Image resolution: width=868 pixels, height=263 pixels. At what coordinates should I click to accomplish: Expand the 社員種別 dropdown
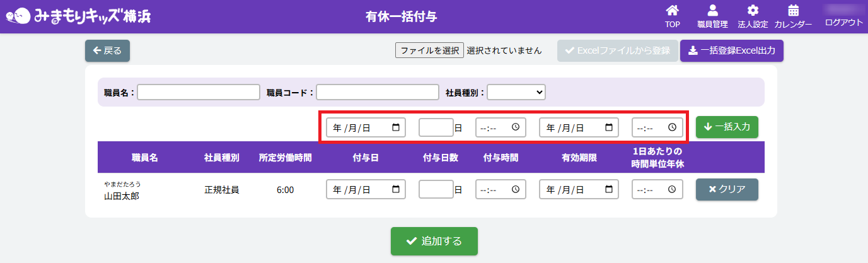click(516, 92)
